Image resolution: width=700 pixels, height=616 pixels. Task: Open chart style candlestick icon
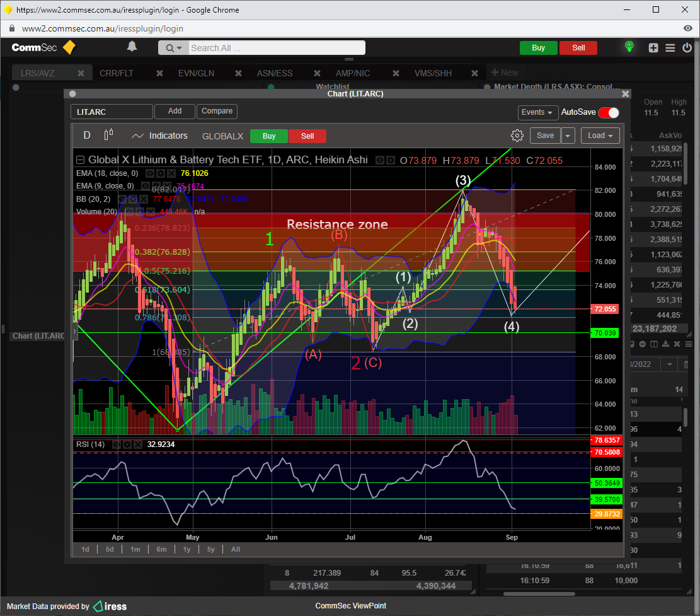(108, 135)
